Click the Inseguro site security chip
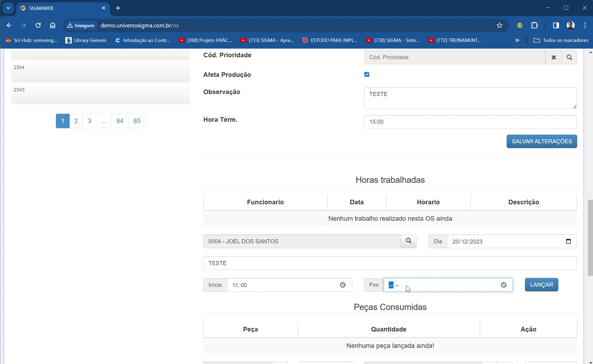 pos(81,25)
